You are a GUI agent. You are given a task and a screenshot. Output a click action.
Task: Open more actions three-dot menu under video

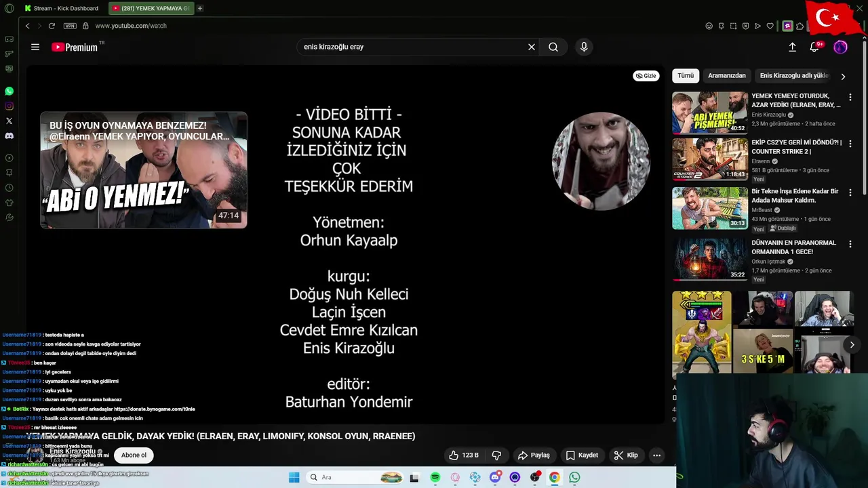656,455
